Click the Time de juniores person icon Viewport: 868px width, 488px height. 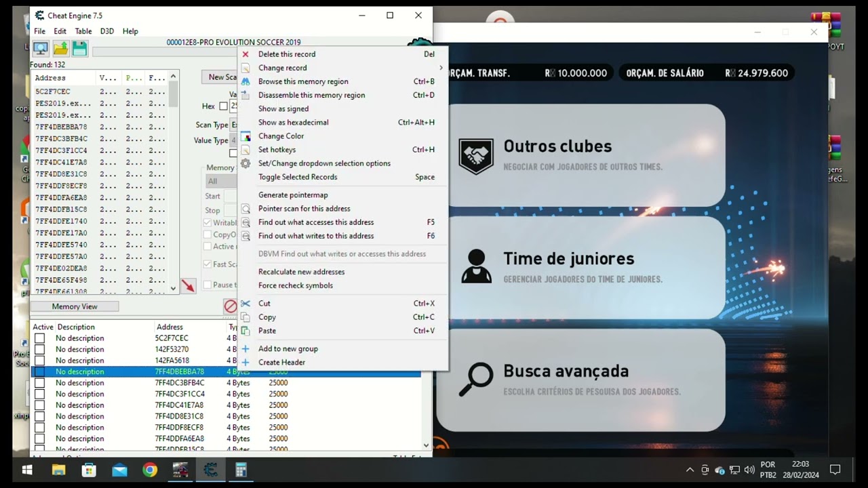[476, 266]
